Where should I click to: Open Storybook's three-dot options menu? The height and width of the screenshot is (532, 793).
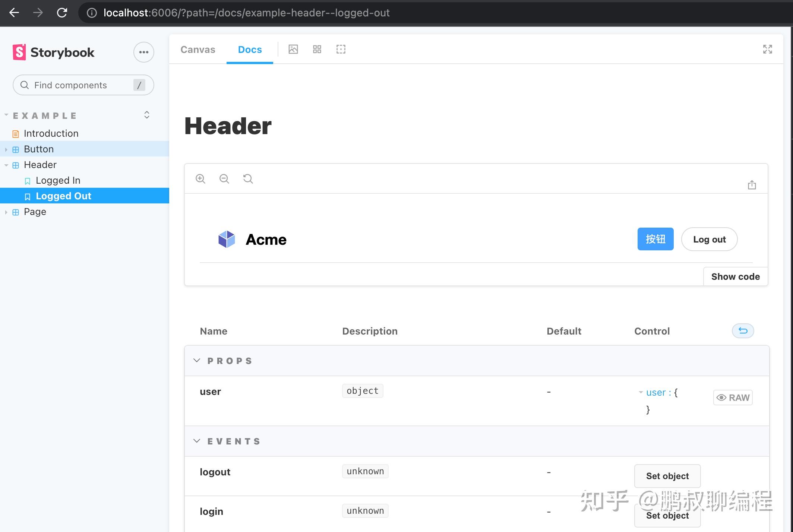click(x=143, y=53)
